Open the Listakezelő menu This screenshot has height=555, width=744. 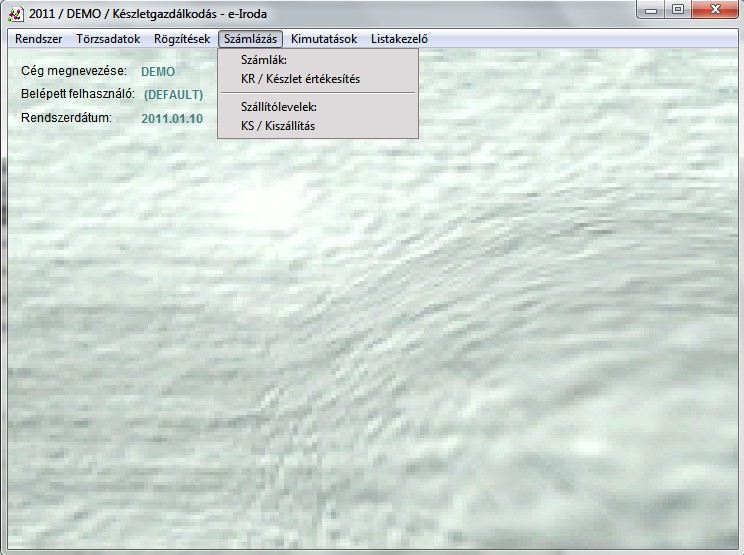tap(399, 39)
